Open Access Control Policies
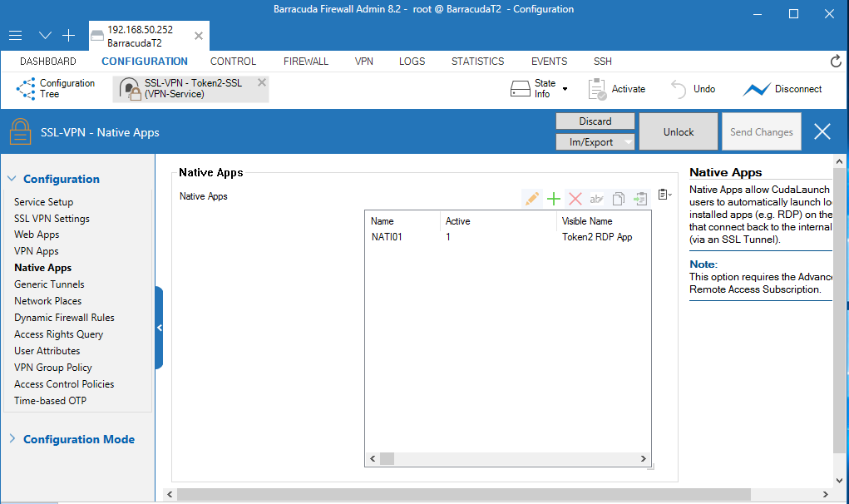This screenshot has height=504, width=849. [64, 384]
